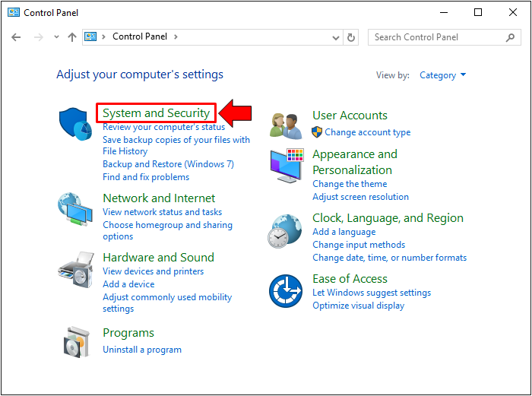Click the User Accounts people icon
The height and width of the screenshot is (396, 532).
click(286, 126)
